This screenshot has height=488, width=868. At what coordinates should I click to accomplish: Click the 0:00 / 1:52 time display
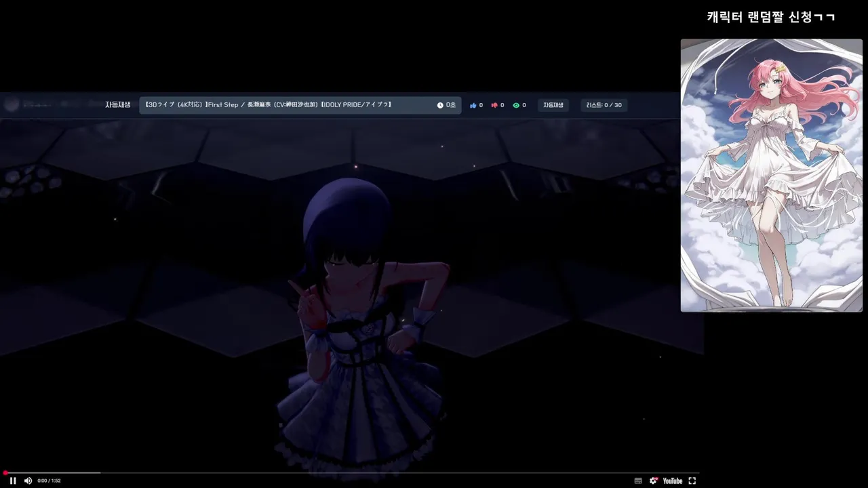click(x=50, y=481)
